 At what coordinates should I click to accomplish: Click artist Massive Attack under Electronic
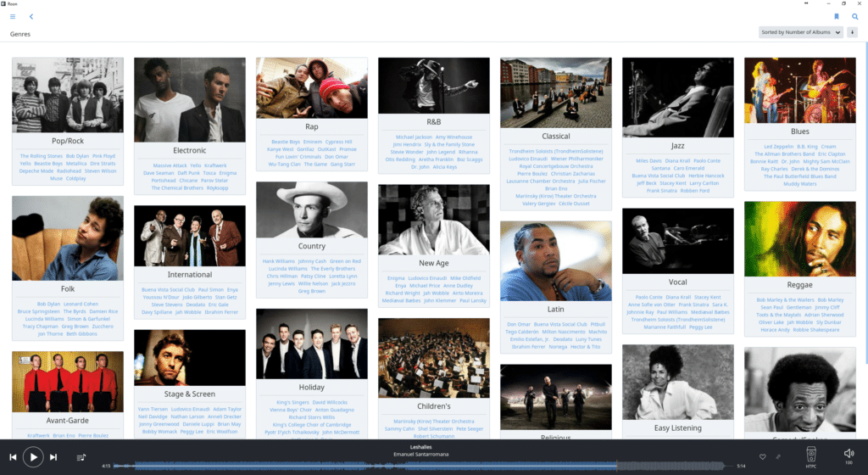(x=170, y=165)
